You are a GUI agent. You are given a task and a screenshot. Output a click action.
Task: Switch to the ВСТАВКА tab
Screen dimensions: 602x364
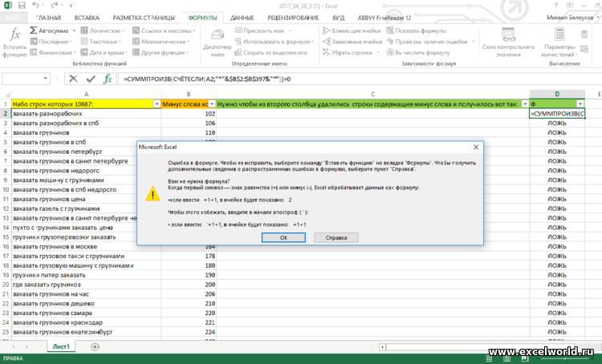(x=87, y=18)
